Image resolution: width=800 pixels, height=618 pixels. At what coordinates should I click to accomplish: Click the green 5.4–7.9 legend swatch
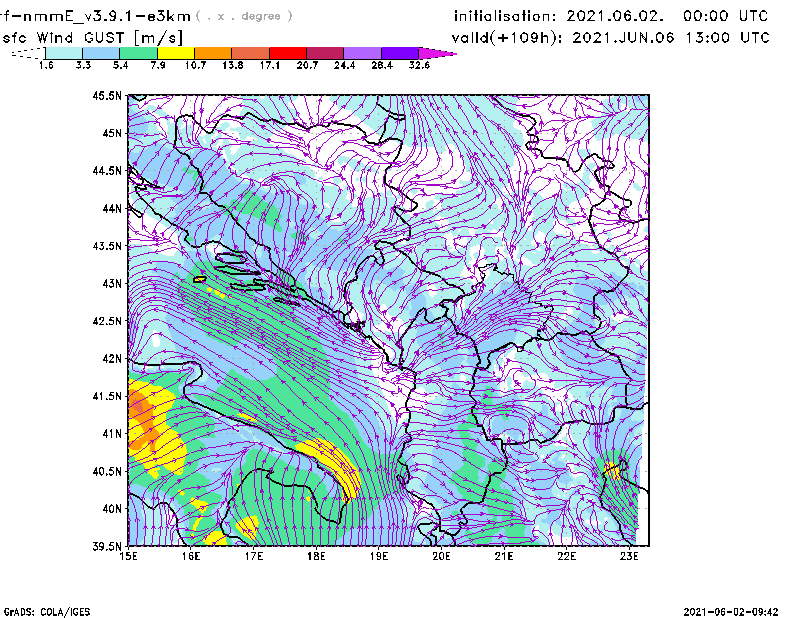click(x=139, y=53)
